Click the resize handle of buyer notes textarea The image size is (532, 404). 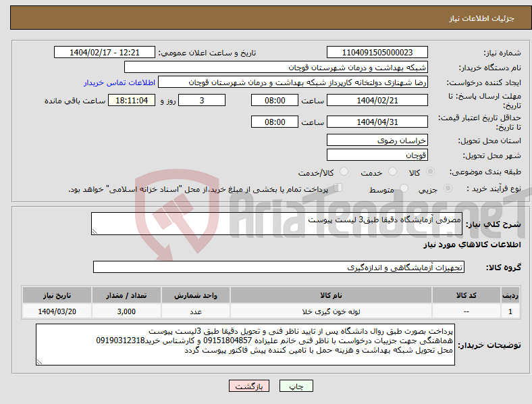click(39, 362)
